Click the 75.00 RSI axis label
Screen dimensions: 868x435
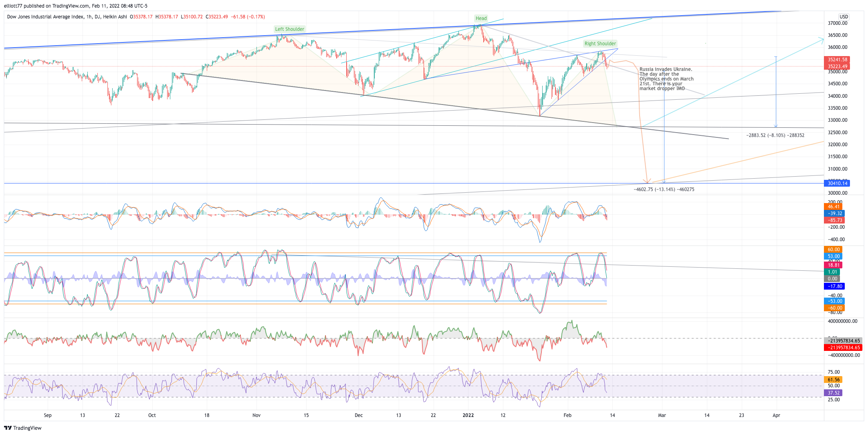(834, 372)
